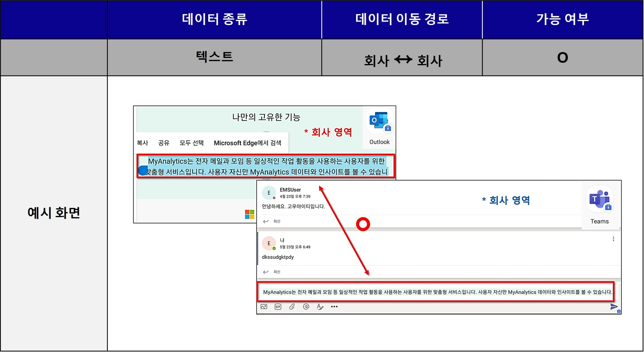Click the Microsoft four-color logo

(x=250, y=214)
